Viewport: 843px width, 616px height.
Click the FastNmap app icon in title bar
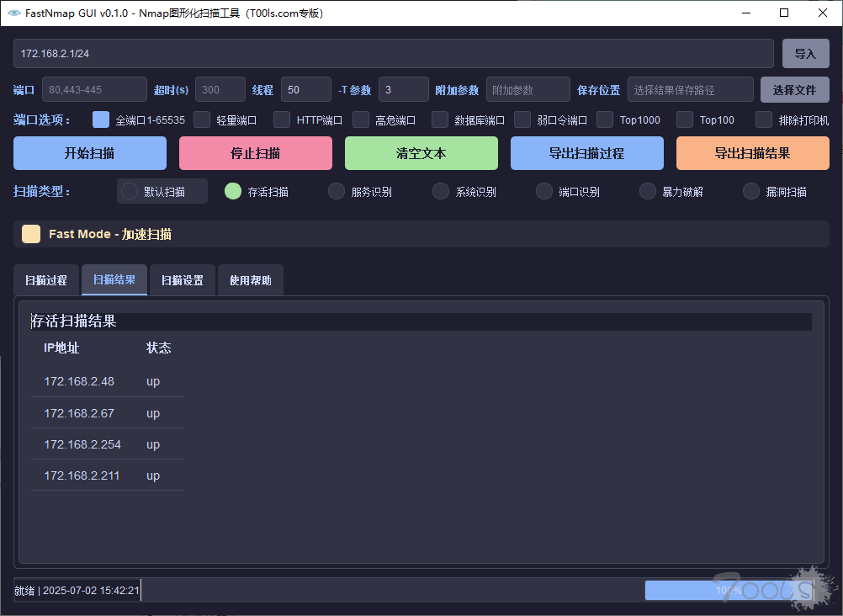tap(14, 13)
